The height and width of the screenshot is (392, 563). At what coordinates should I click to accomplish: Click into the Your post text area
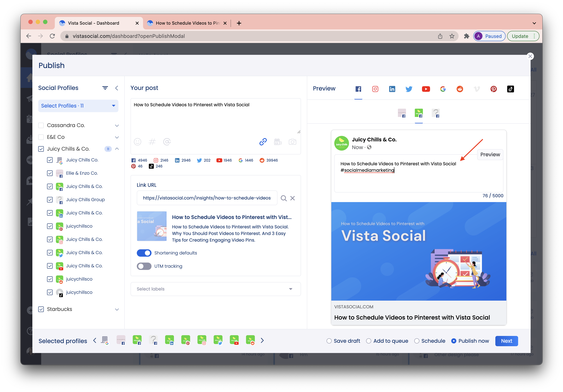coord(215,116)
